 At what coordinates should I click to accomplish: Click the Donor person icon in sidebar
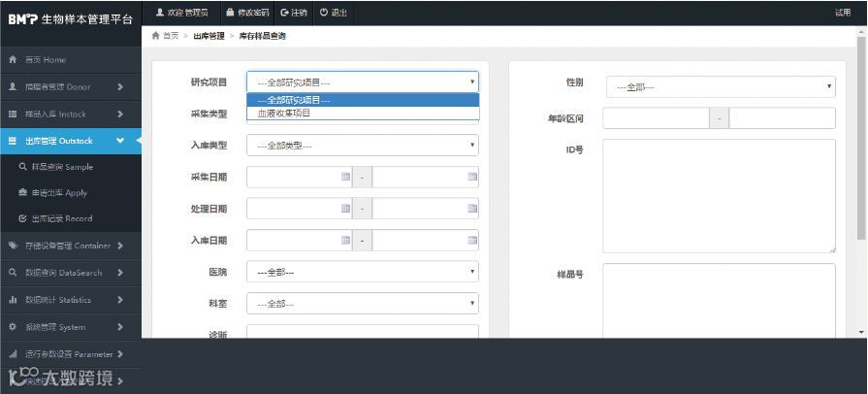point(13,87)
